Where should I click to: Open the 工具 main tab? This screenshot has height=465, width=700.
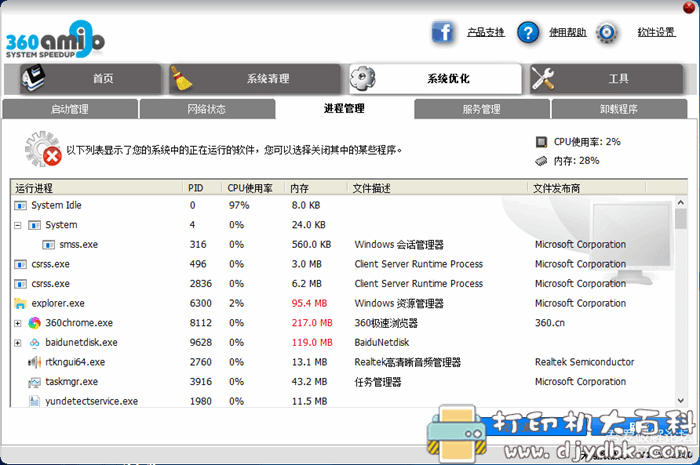tap(606, 79)
